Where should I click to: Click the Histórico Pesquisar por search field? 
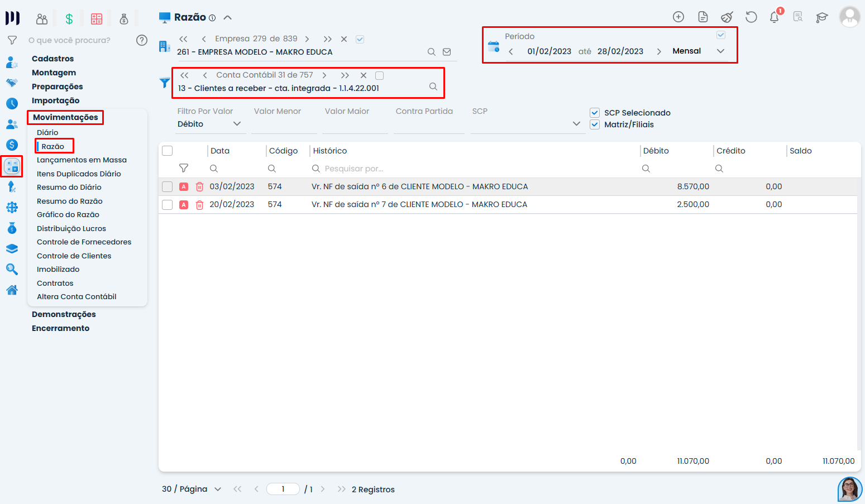475,169
